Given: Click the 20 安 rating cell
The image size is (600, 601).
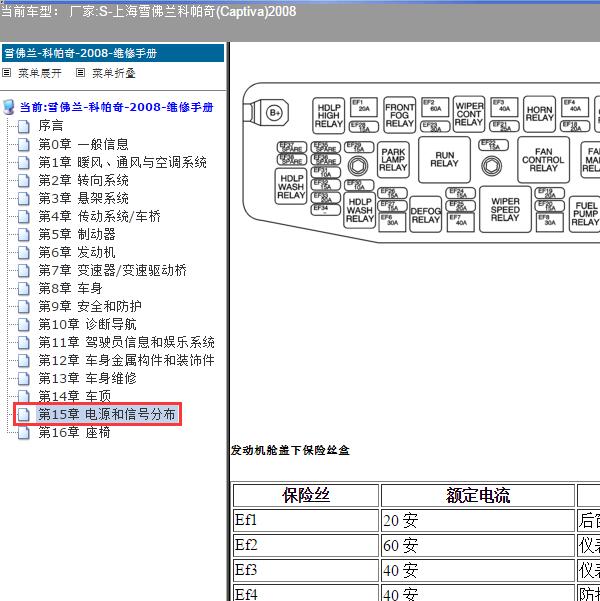Looking at the screenshot, I should [478, 521].
